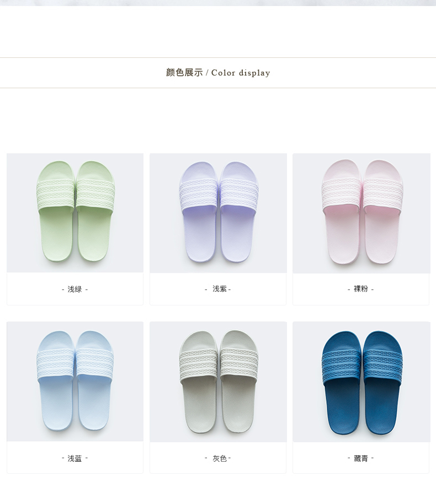Viewport: 436px width, 504px height.
Task: Click the 藏青 color label
Action: pyautogui.click(x=361, y=458)
